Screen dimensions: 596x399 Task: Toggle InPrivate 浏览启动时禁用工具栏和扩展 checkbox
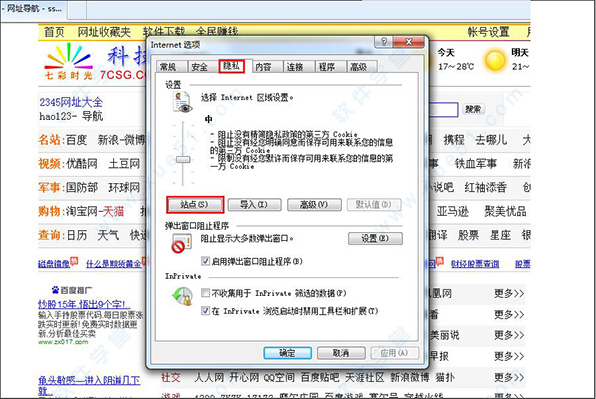(206, 310)
